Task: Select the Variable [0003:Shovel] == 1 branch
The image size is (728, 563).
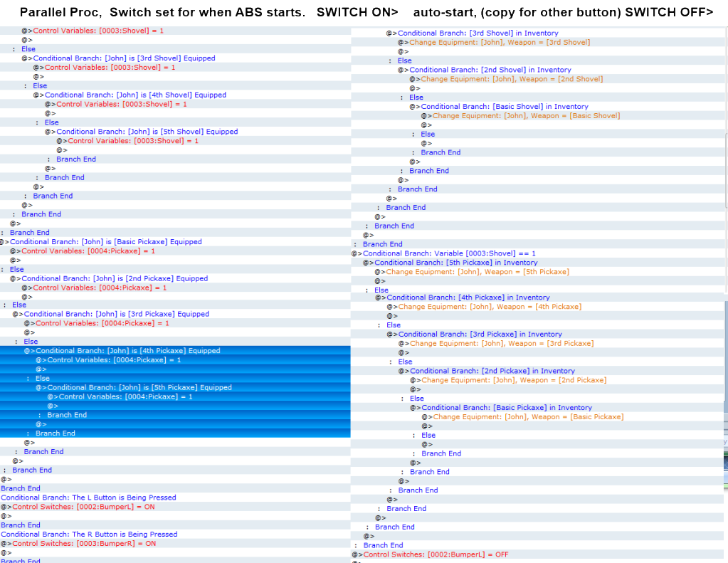Action: [x=449, y=253]
